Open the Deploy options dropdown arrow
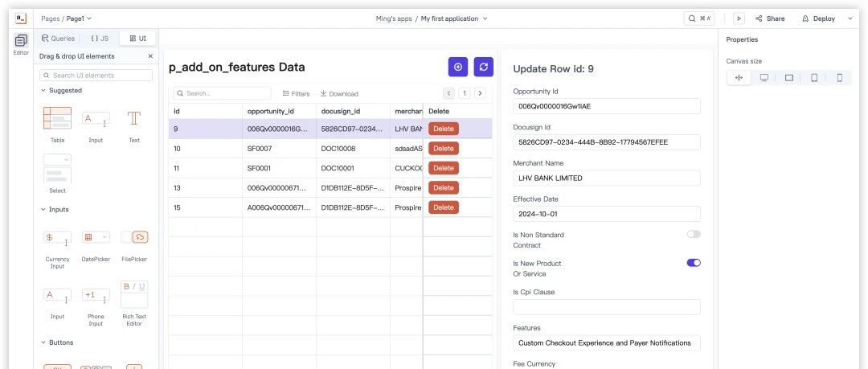Image resolution: width=868 pixels, height=369 pixels. point(850,18)
